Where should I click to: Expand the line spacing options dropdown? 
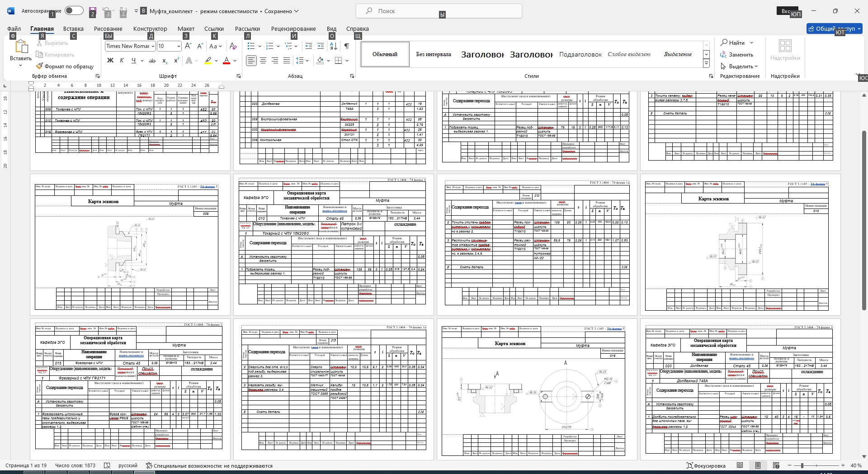307,61
